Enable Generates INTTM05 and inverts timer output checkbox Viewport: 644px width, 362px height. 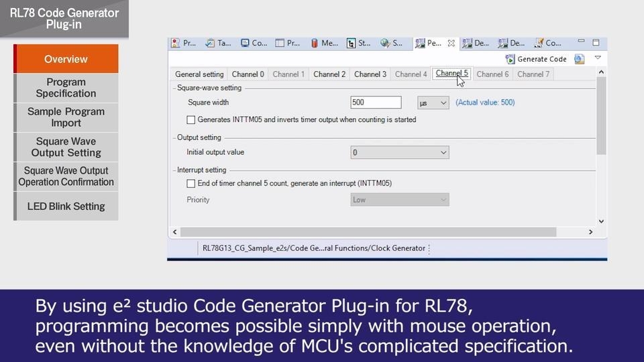point(191,120)
